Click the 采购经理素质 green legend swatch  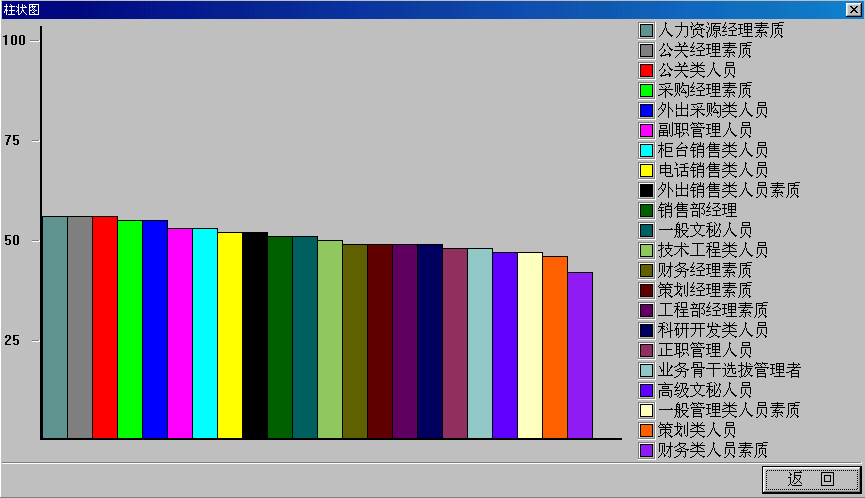pyautogui.click(x=646, y=90)
